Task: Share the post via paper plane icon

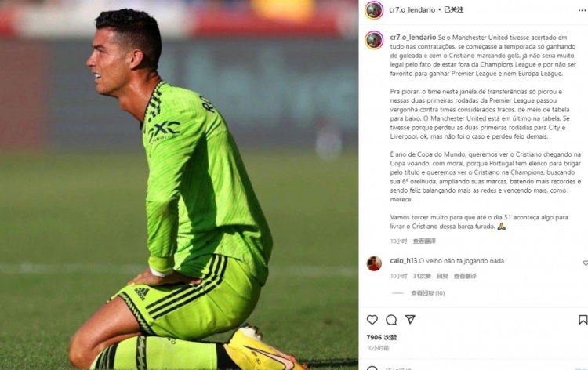Action: point(410,319)
